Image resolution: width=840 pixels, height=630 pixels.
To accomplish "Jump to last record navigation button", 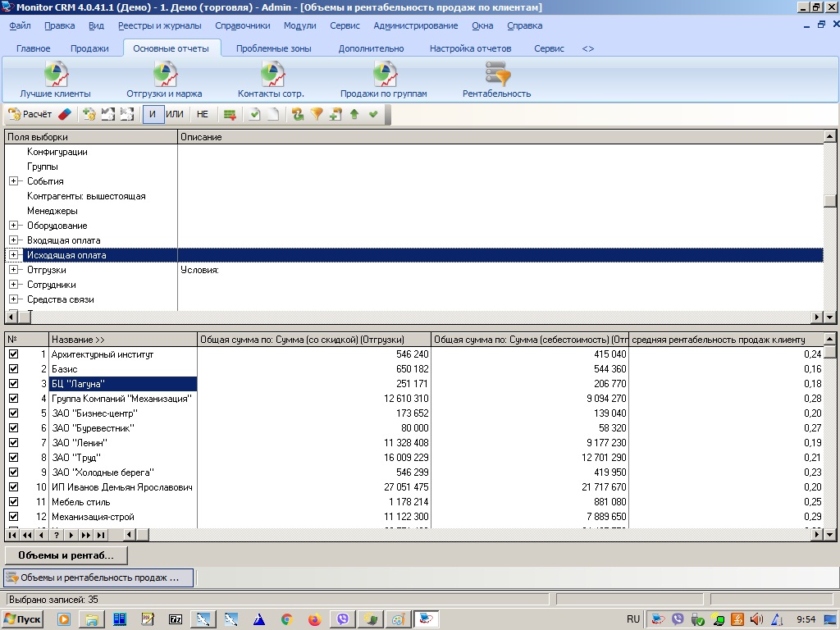I will point(101,535).
